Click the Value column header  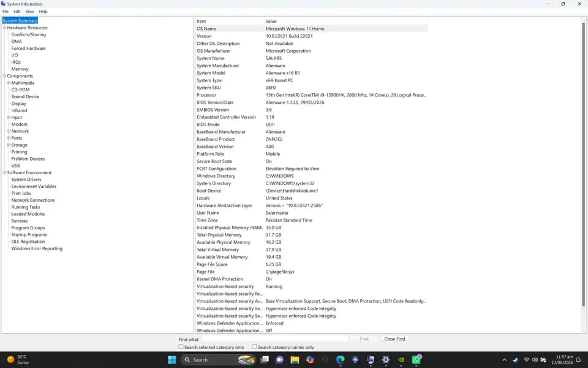[345, 21]
